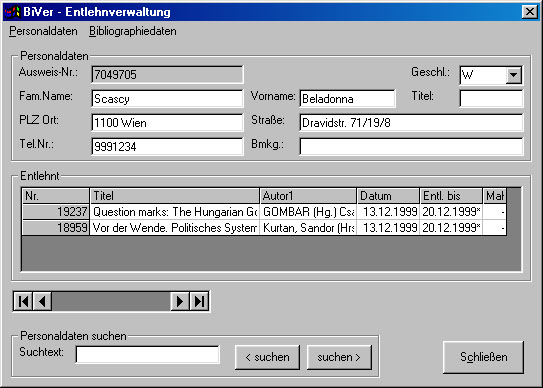Click the Vorname field containing Beladonna
The width and height of the screenshot is (543, 388).
[x=347, y=99]
